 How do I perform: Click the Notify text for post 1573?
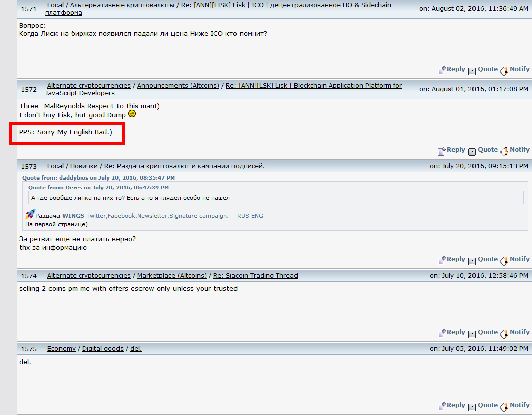[520, 259]
